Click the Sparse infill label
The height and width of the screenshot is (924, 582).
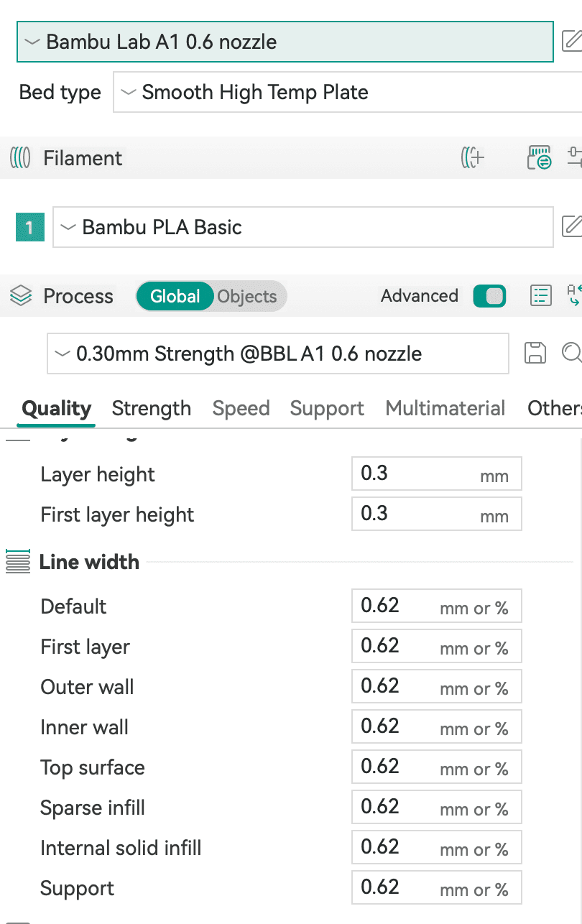93,808
